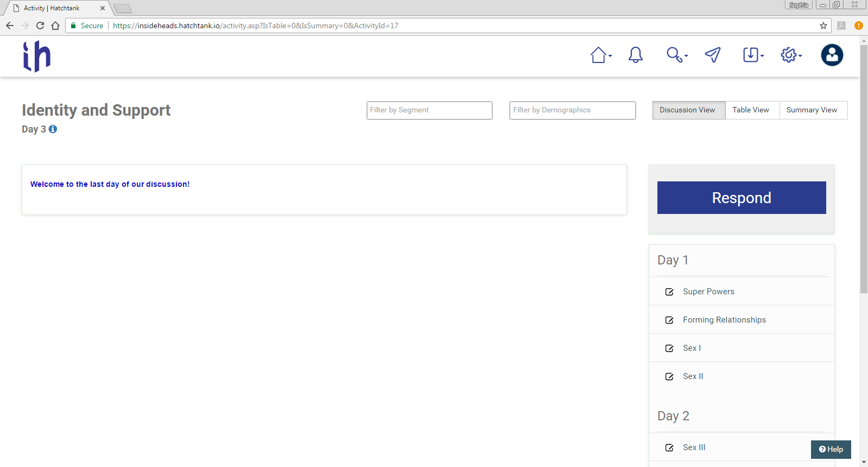Open the Super Powers activity

(x=708, y=292)
